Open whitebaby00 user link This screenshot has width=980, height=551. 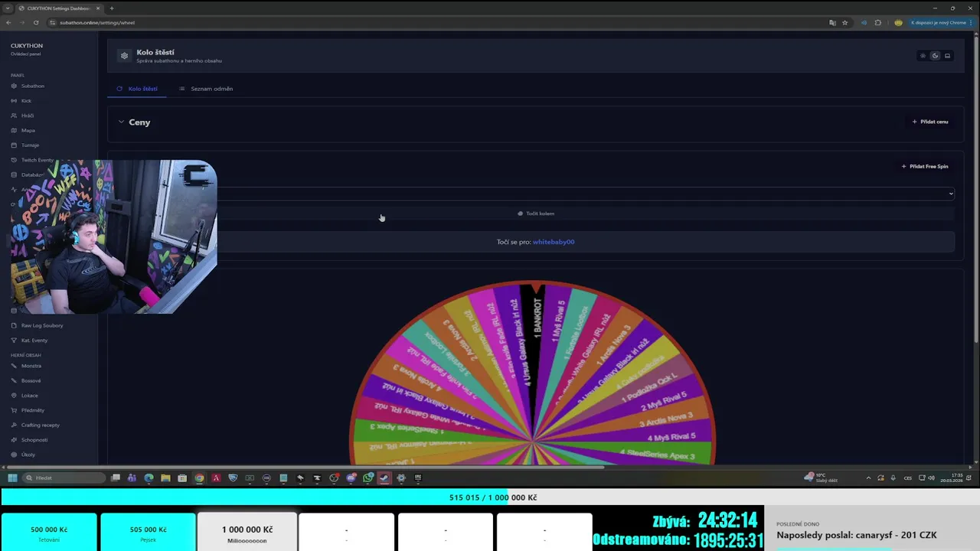click(x=554, y=242)
